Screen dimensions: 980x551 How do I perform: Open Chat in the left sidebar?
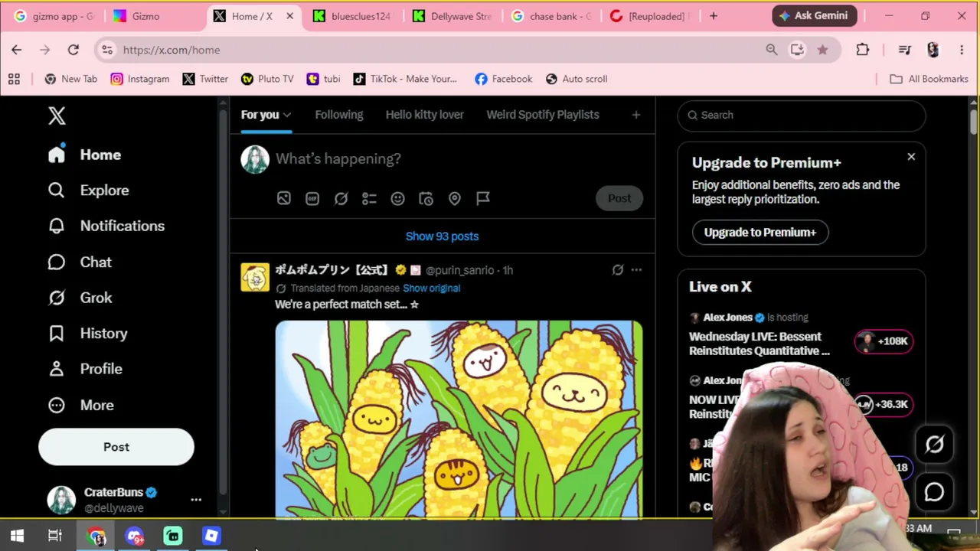80,262
